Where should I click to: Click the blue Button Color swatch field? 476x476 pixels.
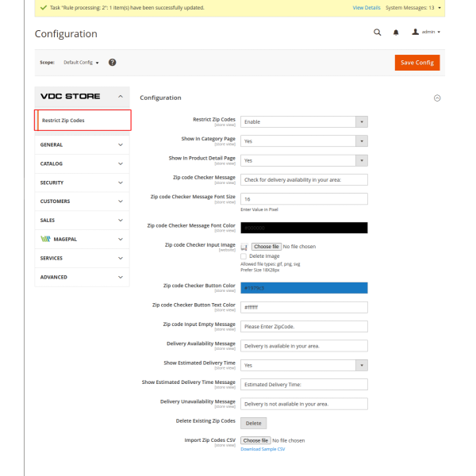304,287
